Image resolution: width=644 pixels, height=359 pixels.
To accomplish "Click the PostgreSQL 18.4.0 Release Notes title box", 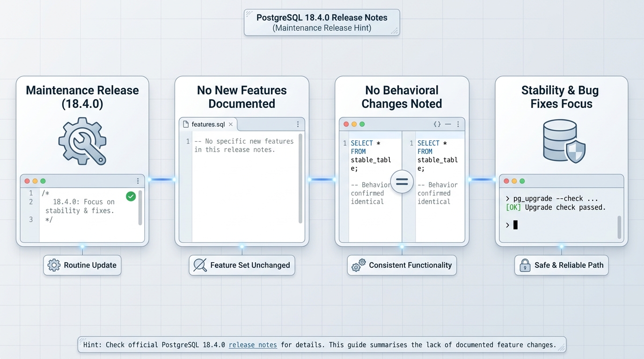I will (x=322, y=22).
